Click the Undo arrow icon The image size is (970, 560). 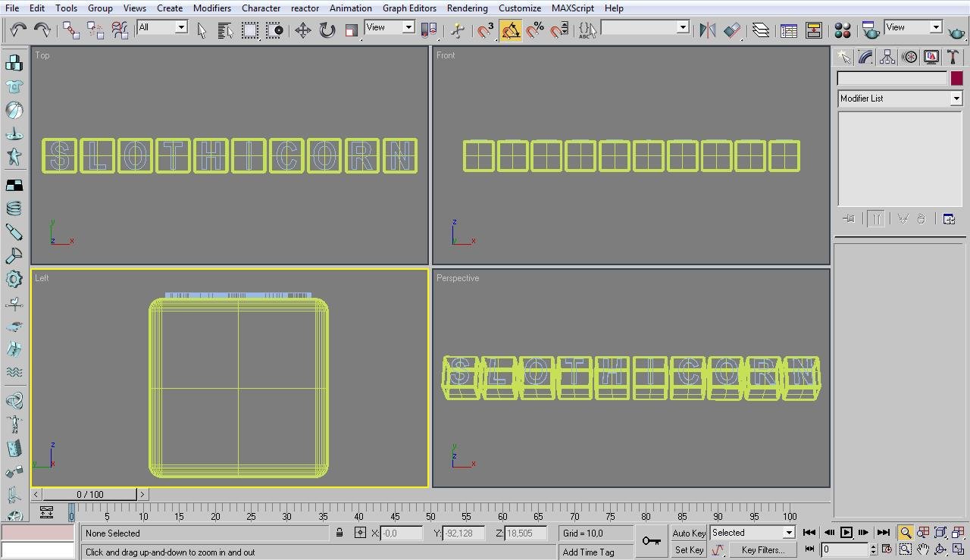17,30
